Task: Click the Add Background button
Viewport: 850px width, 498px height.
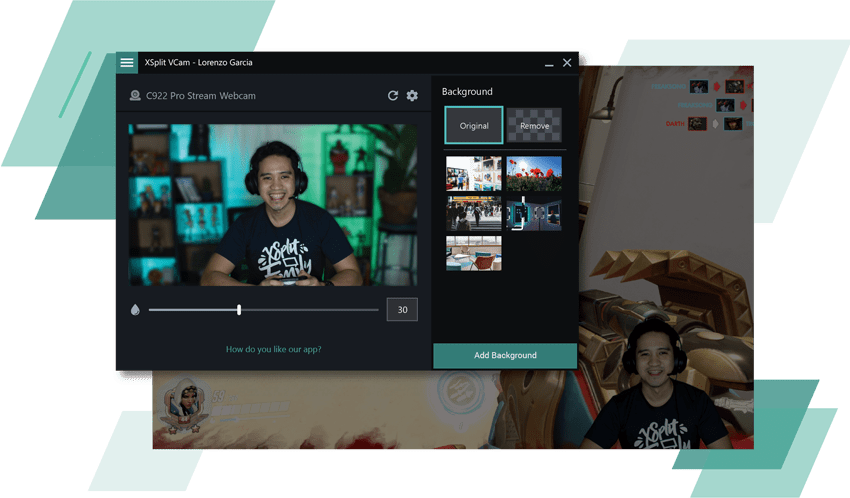Action: coord(505,355)
